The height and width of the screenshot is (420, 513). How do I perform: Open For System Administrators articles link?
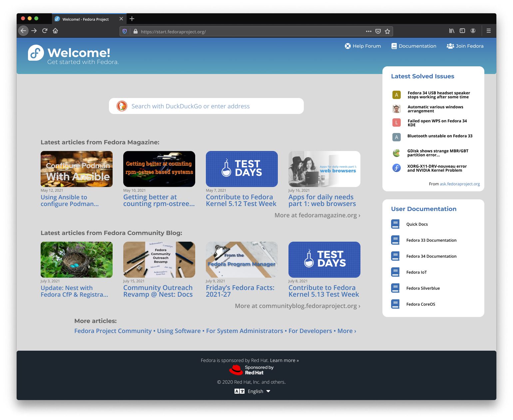point(245,331)
